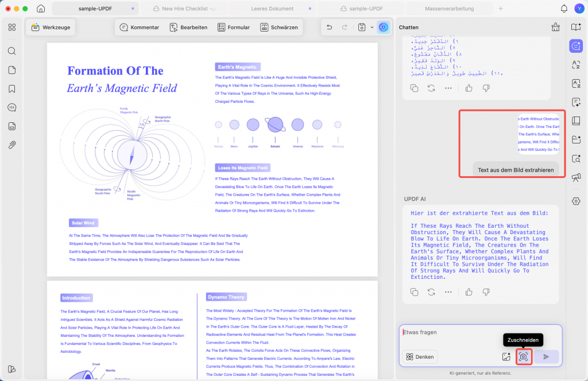Open more options for extracted text response
This screenshot has height=381, width=588.
(x=448, y=292)
